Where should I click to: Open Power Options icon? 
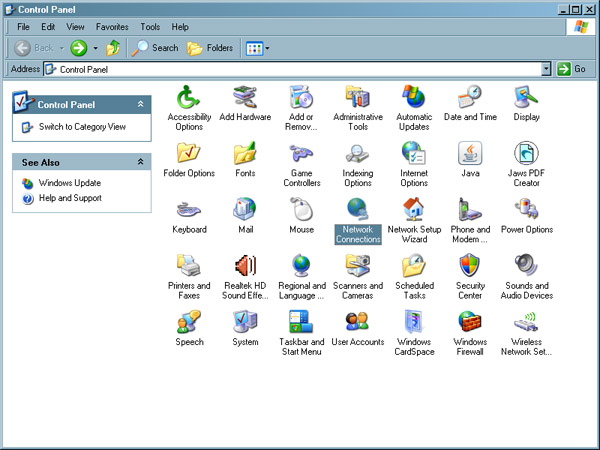coord(527,215)
